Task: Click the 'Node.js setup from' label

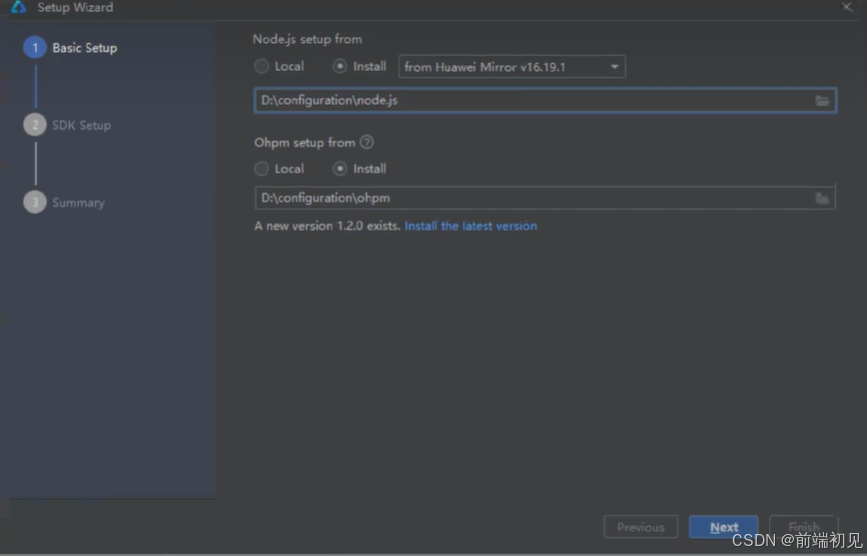Action: click(307, 39)
